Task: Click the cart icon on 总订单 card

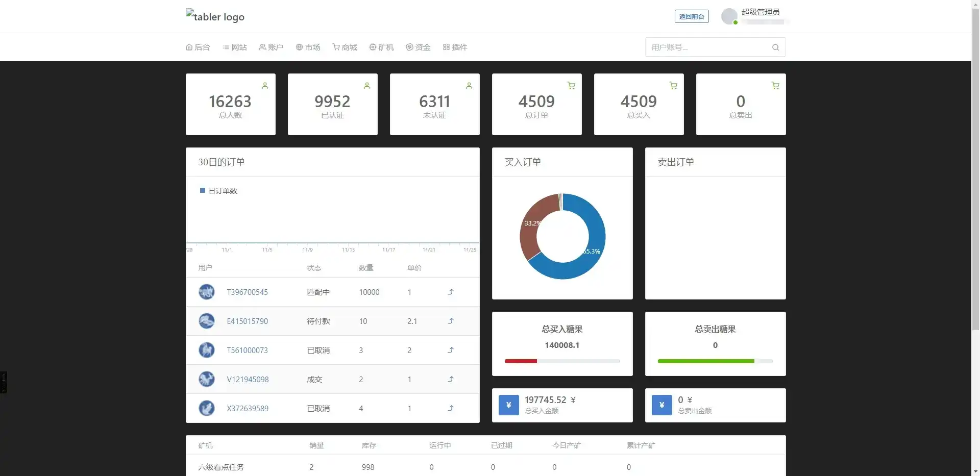Action: pos(571,86)
